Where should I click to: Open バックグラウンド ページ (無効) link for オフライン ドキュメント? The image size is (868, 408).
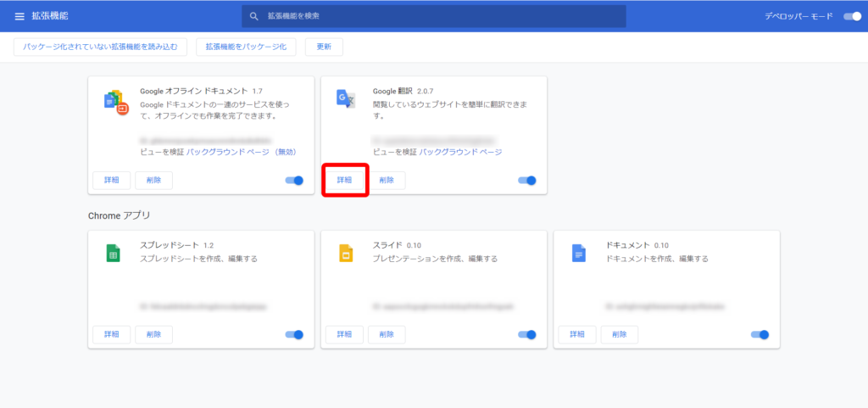pyautogui.click(x=242, y=152)
